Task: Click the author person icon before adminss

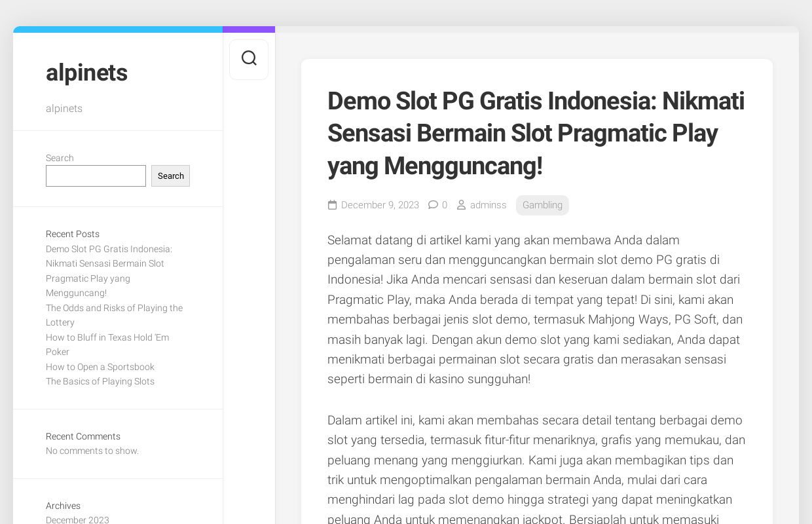Action: [x=461, y=205]
